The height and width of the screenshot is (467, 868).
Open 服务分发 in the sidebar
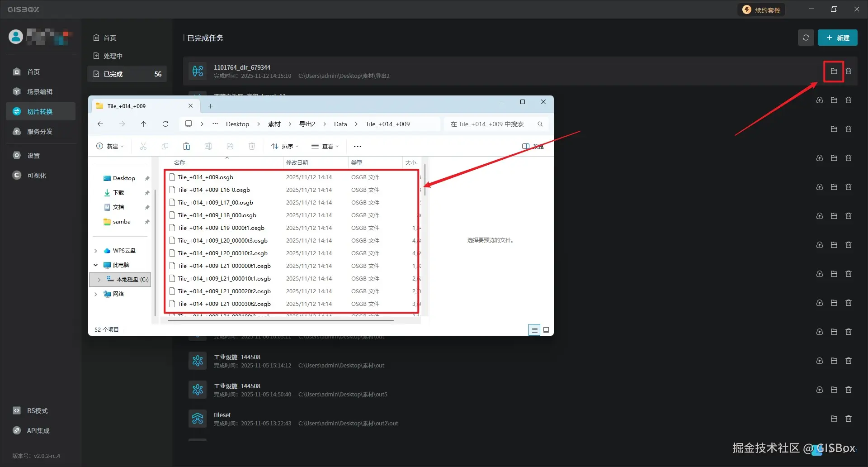tap(41, 131)
